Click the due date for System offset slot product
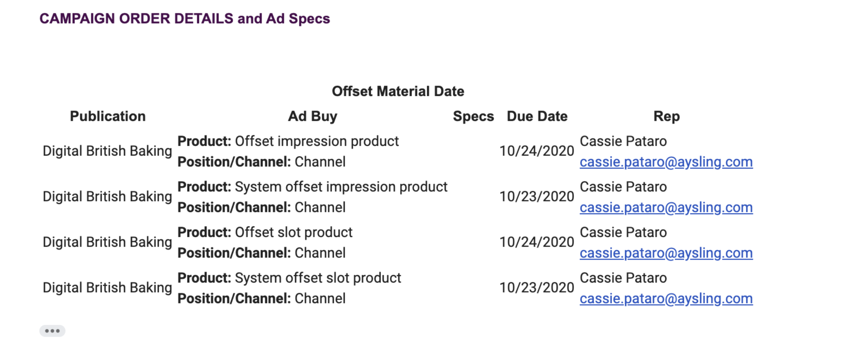The height and width of the screenshot is (363, 868). click(537, 288)
